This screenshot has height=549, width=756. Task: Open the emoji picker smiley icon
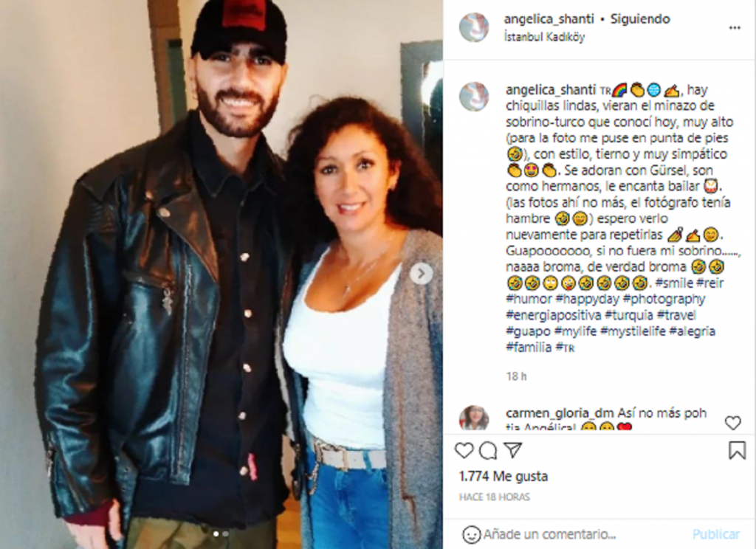click(471, 534)
